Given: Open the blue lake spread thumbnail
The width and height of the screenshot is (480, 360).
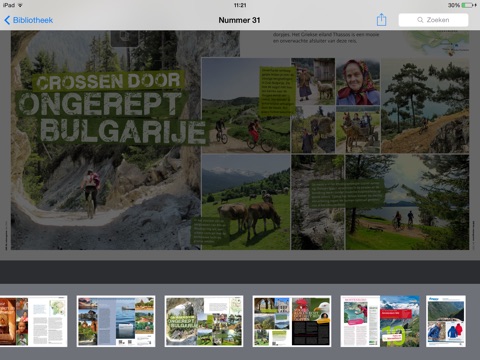Looking at the screenshot, I should click(116, 321).
